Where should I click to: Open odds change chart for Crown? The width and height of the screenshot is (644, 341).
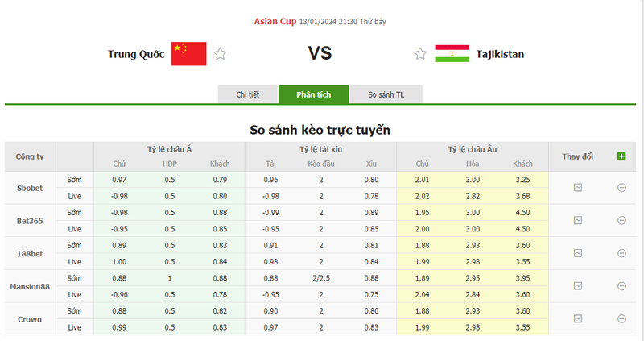pyautogui.click(x=577, y=319)
